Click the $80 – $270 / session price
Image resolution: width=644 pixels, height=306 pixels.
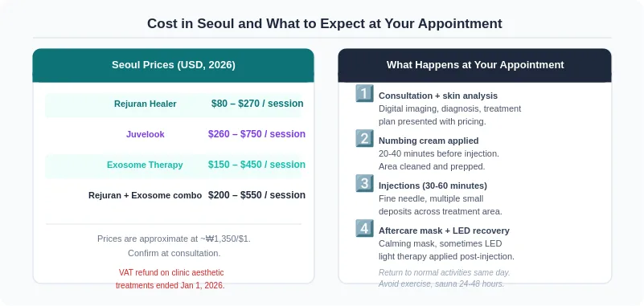click(257, 104)
